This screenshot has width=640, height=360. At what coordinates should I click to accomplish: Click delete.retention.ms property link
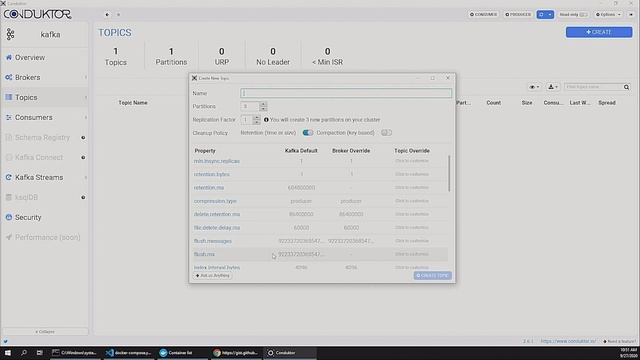217,214
